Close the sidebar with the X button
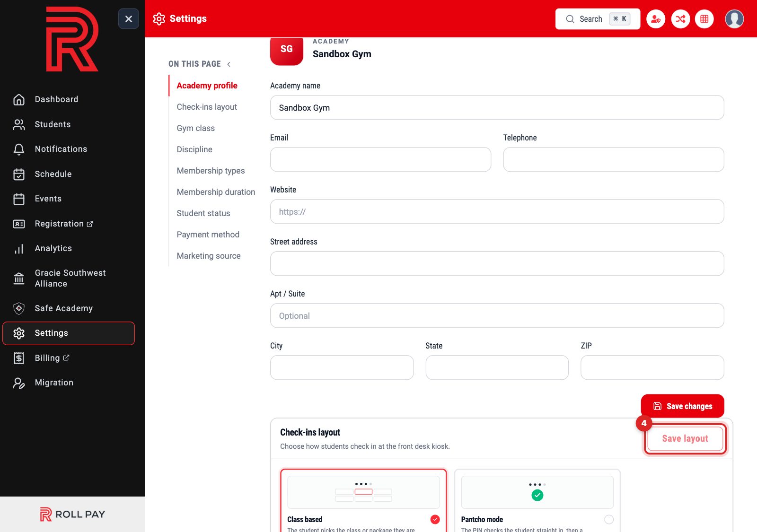Screen dimensions: 757x532 pyautogui.click(x=129, y=19)
